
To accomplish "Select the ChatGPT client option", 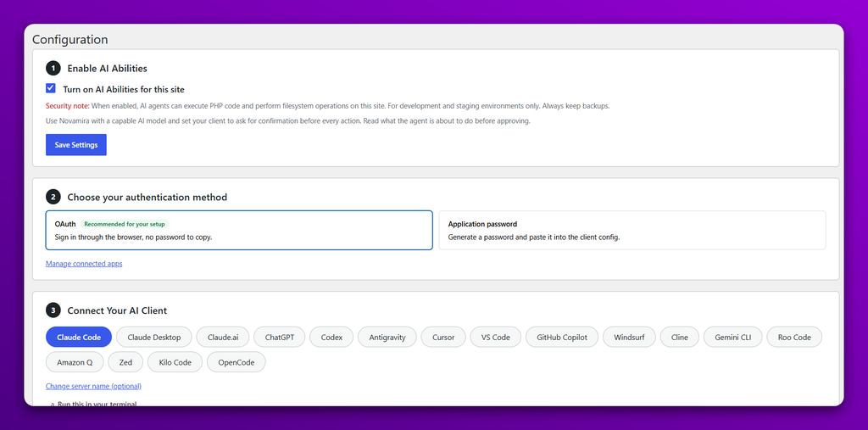I will (x=280, y=337).
